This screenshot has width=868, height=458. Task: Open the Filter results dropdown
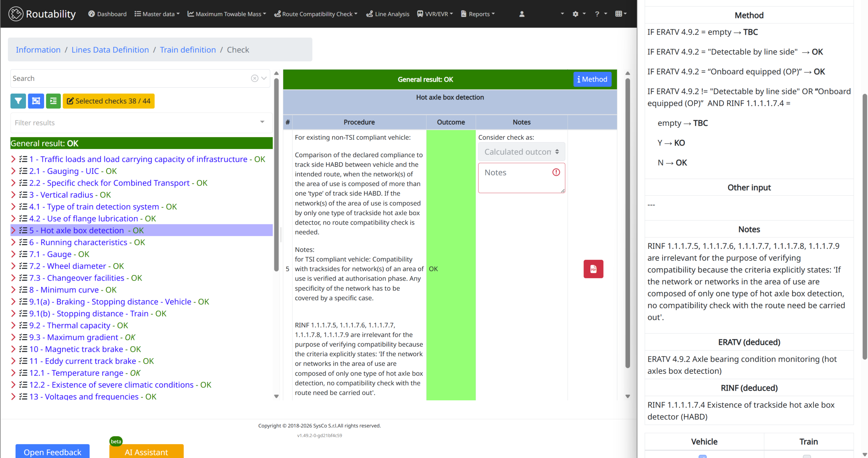pyautogui.click(x=141, y=122)
